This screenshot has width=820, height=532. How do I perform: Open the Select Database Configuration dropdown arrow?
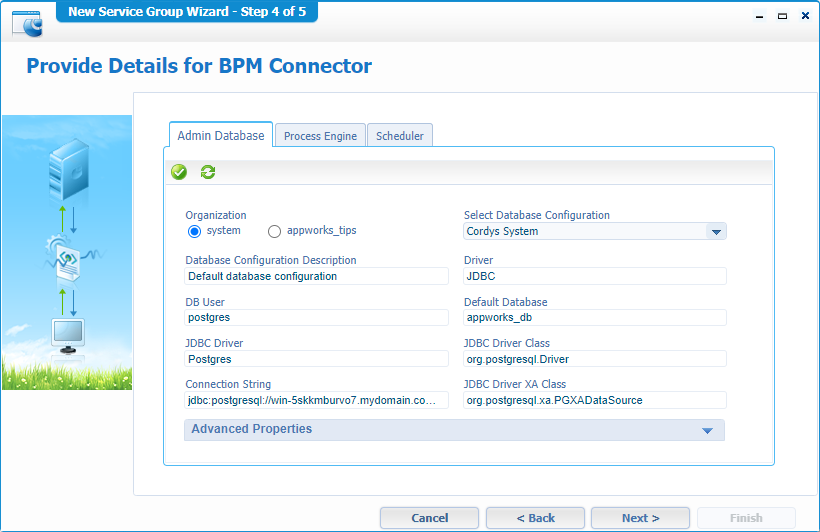point(716,232)
